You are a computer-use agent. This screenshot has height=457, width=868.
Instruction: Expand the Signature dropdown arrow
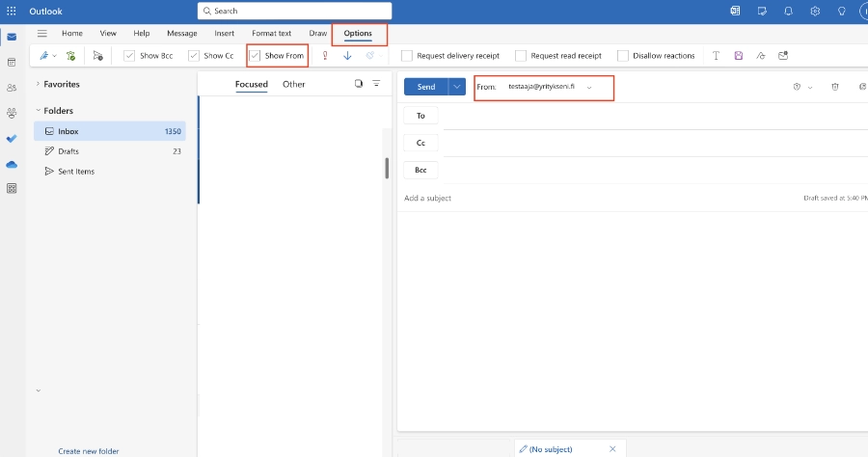tap(54, 56)
